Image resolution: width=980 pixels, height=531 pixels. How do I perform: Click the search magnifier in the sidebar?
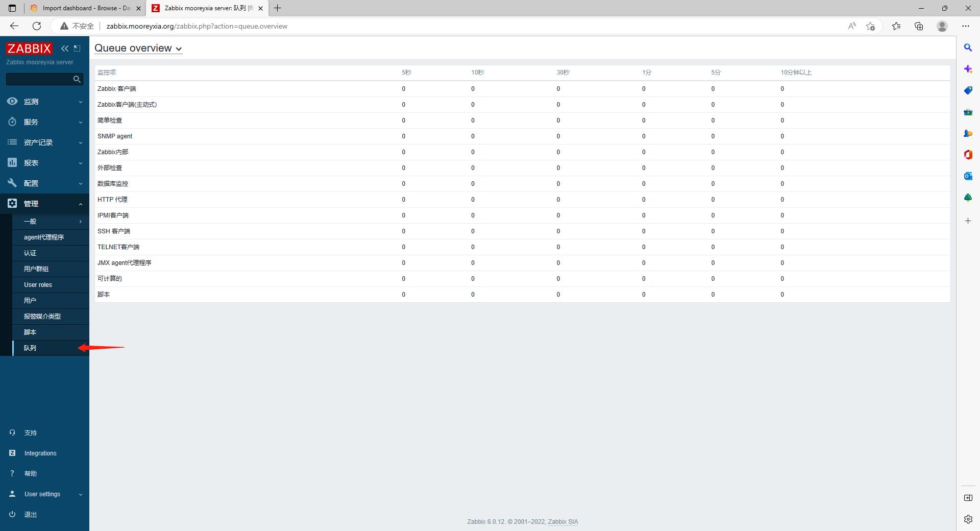[77, 79]
